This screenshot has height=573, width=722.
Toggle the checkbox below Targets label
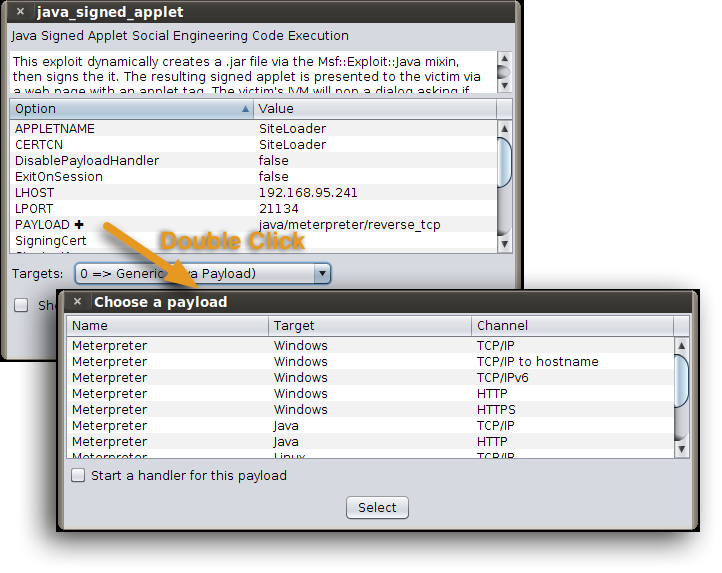(21, 305)
